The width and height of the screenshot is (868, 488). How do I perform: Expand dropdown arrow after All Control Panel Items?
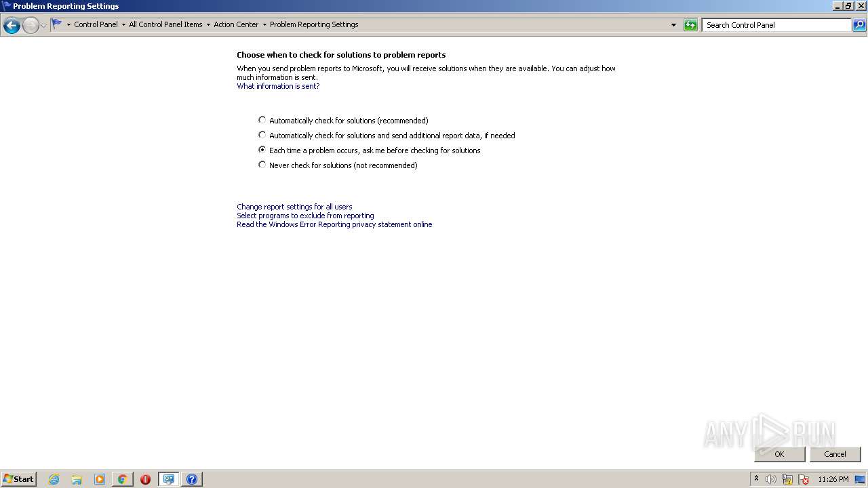click(x=208, y=25)
